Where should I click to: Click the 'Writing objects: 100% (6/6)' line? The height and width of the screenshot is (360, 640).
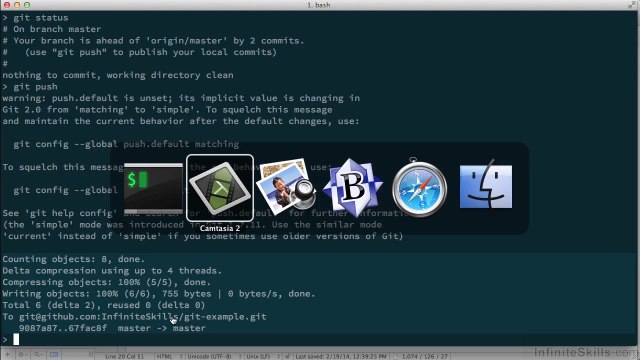159,293
